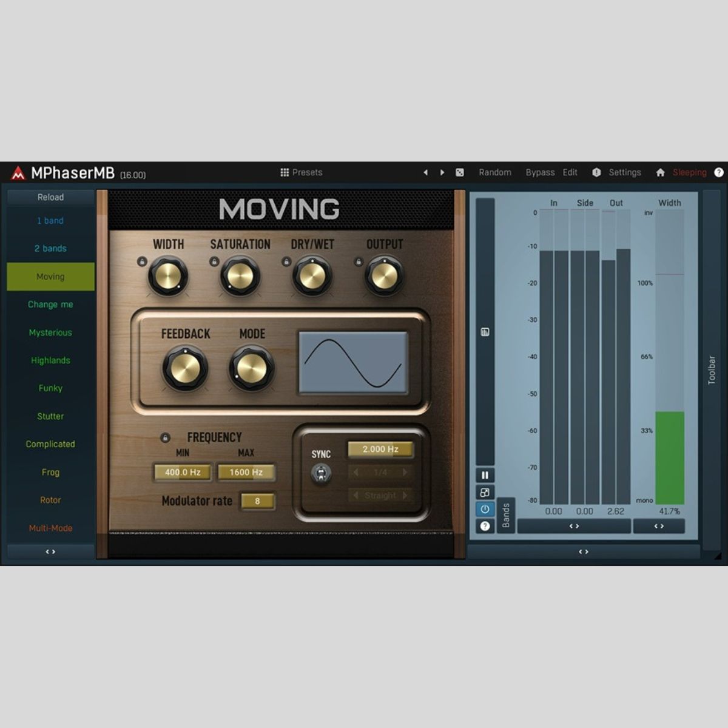Click the Reload button
Viewport: 728px width, 728px height.
coord(50,197)
